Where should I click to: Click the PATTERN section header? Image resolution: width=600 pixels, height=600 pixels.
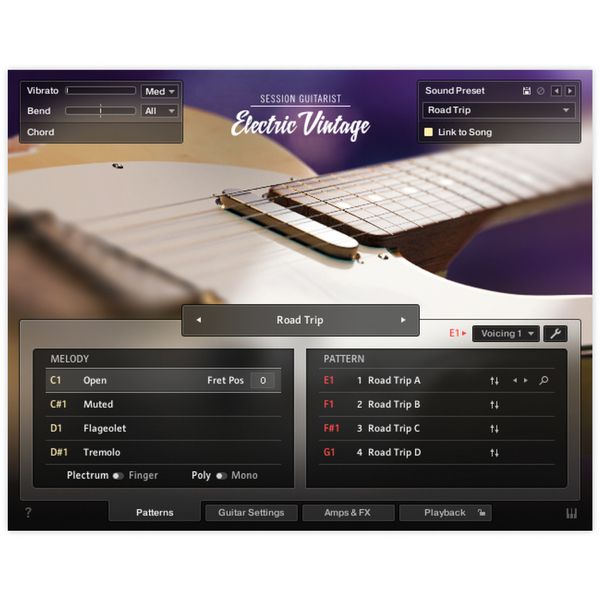point(344,359)
